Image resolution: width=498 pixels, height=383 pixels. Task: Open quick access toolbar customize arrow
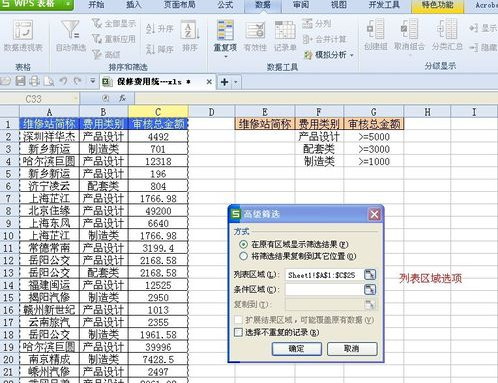[93, 81]
